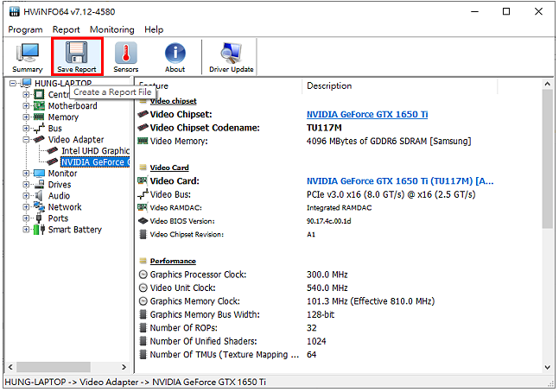Expand the Ports tree node
The width and height of the screenshot is (559, 392).
click(26, 218)
